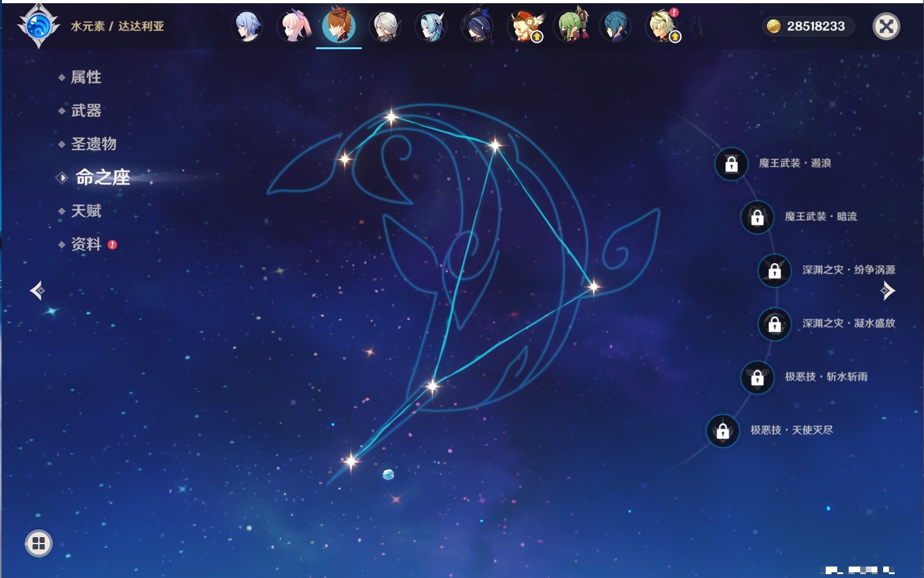
Task: Open the 资料 profile section
Action: (86, 244)
